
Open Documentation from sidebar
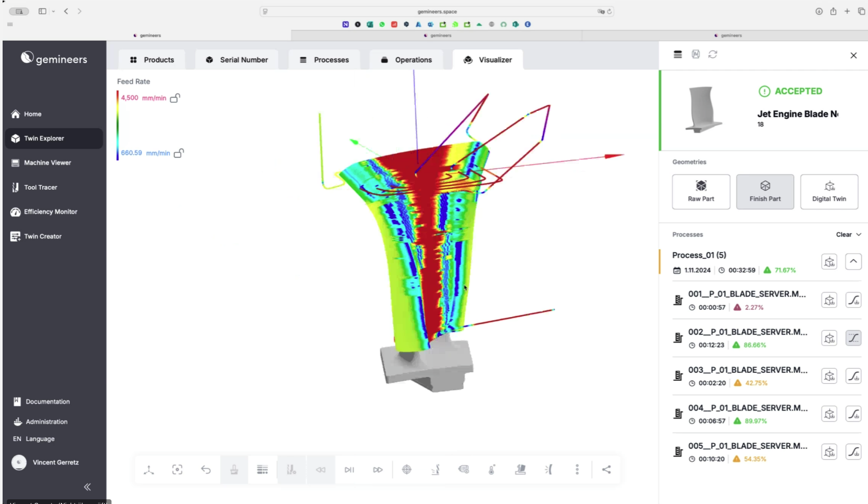(x=42, y=401)
